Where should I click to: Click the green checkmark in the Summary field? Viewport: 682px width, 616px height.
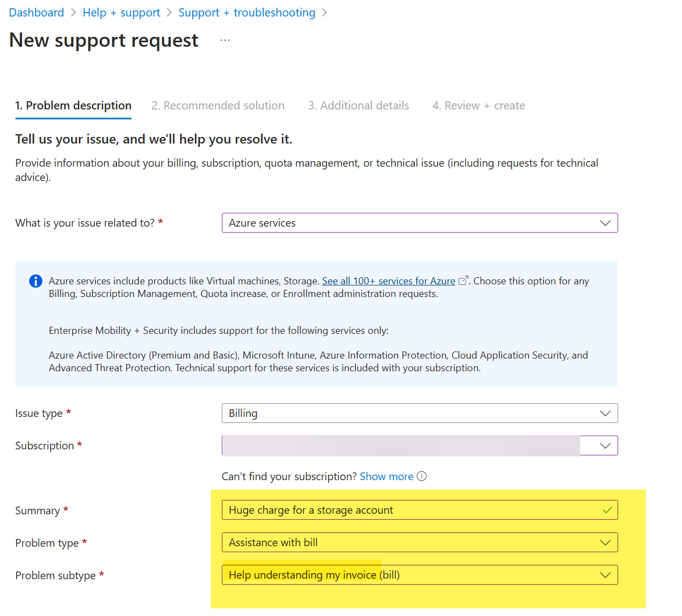click(607, 510)
